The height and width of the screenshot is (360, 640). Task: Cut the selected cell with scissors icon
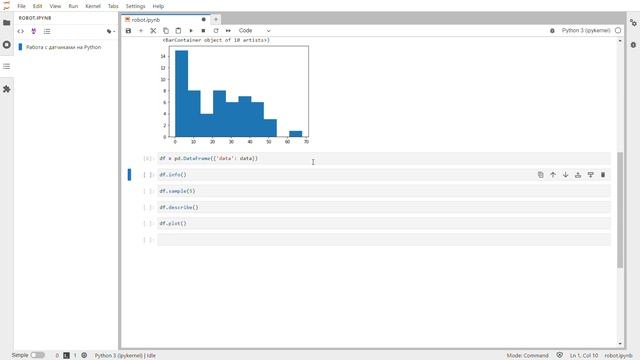[x=153, y=31]
